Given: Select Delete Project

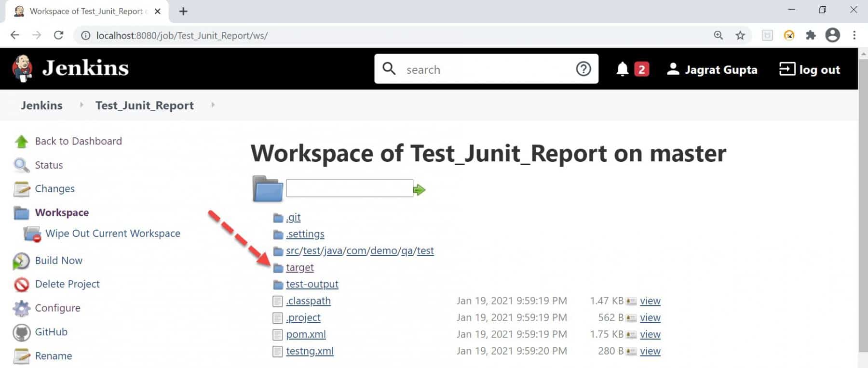Looking at the screenshot, I should click(x=67, y=284).
